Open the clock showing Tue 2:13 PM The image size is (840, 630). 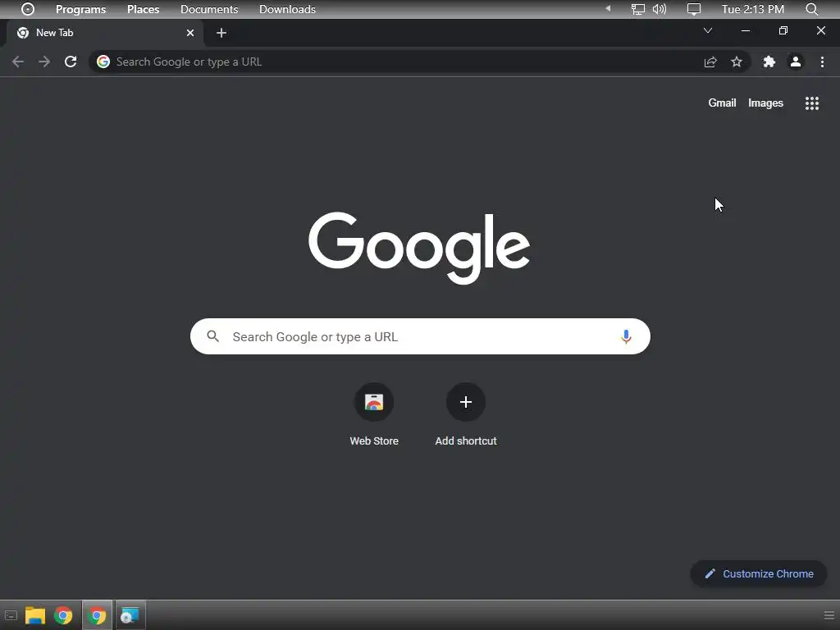753,9
